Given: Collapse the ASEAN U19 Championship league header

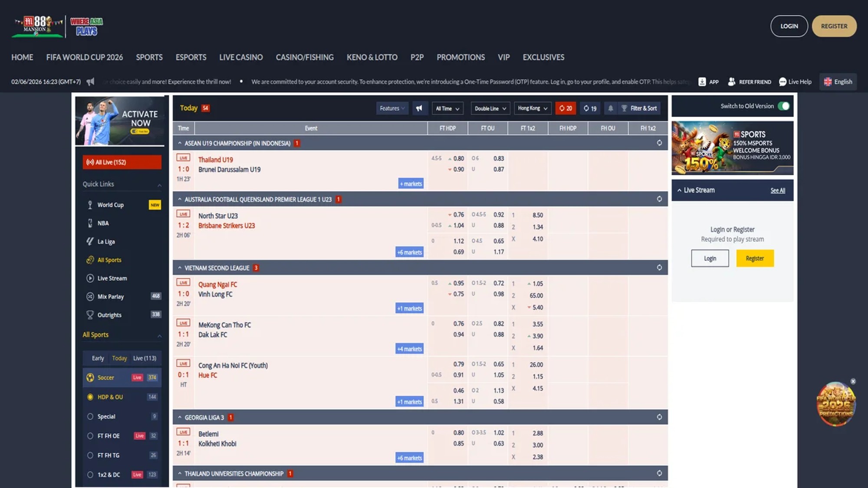Looking at the screenshot, I should pyautogui.click(x=179, y=143).
